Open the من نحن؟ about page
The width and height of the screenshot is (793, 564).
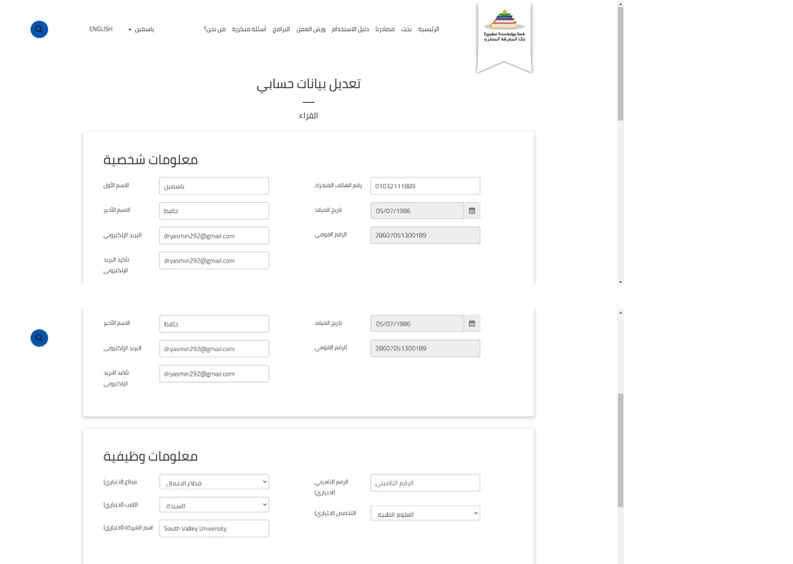tap(214, 29)
